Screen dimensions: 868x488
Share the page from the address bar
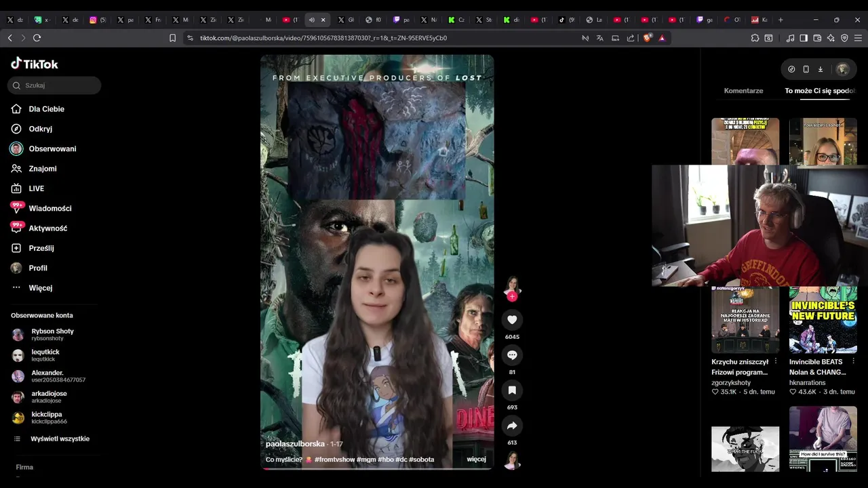click(631, 38)
